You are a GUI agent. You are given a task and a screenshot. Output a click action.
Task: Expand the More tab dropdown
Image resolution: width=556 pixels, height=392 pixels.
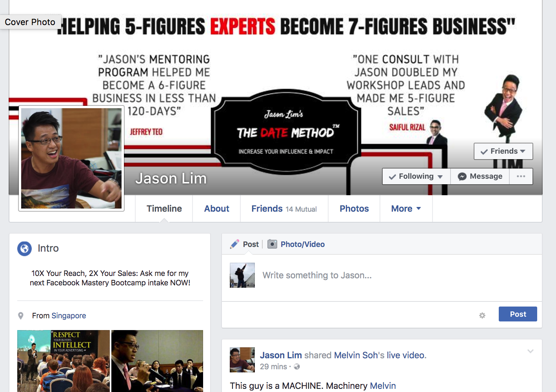406,209
